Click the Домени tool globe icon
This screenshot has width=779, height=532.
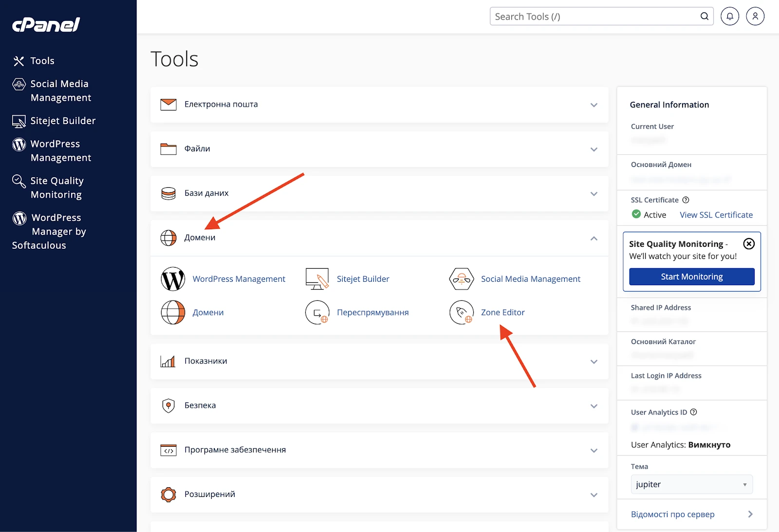point(173,312)
